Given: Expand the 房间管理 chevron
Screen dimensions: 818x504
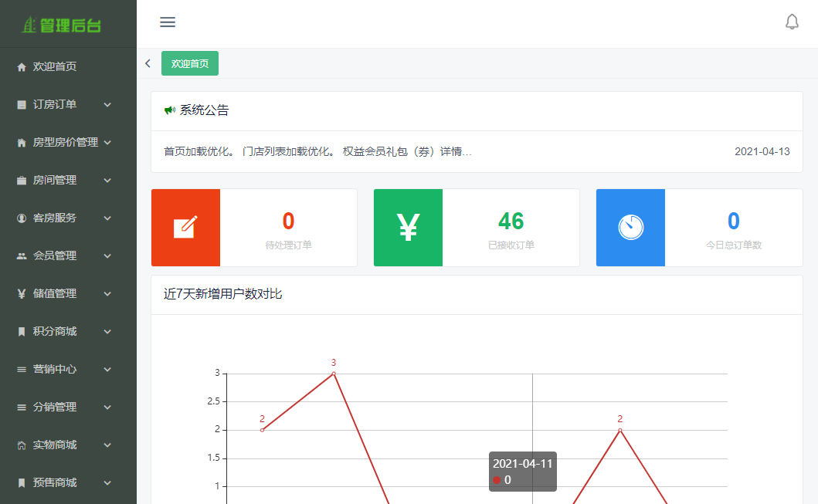Looking at the screenshot, I should [x=107, y=181].
